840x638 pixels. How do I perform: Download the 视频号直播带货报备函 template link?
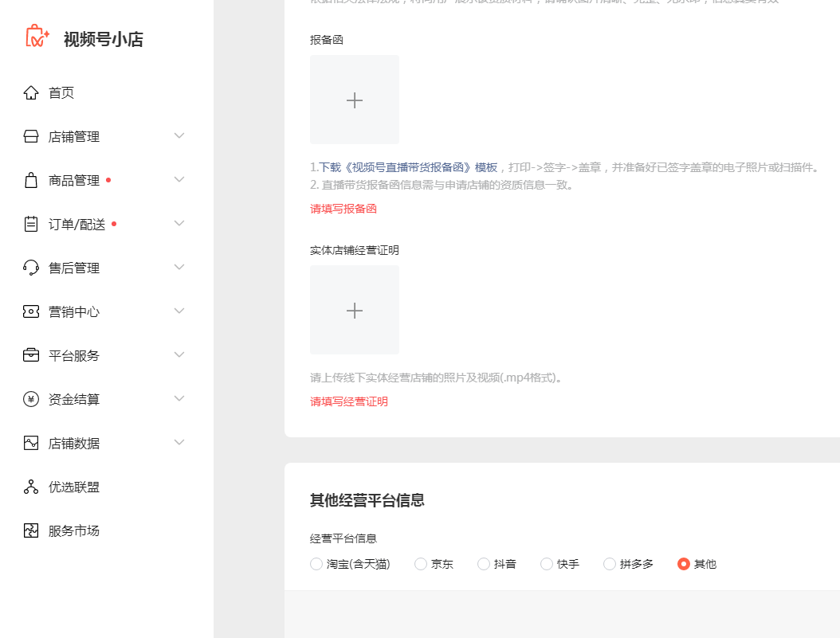point(408,167)
